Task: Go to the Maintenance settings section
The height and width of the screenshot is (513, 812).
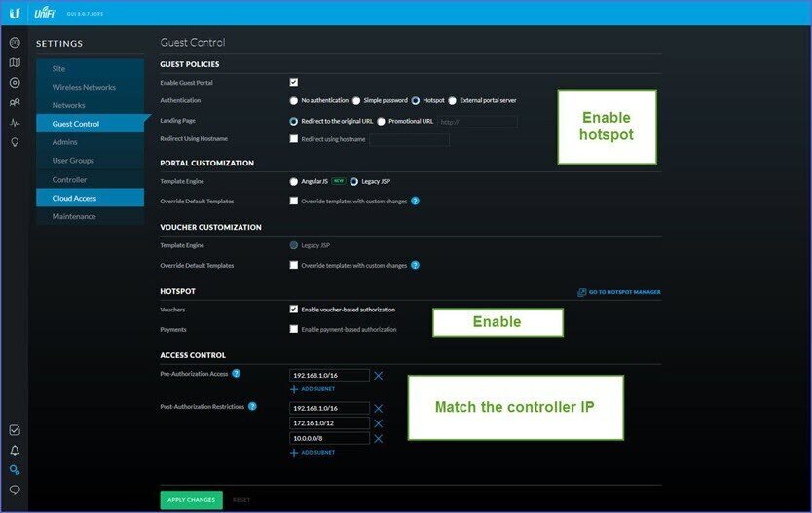Action: click(x=74, y=216)
